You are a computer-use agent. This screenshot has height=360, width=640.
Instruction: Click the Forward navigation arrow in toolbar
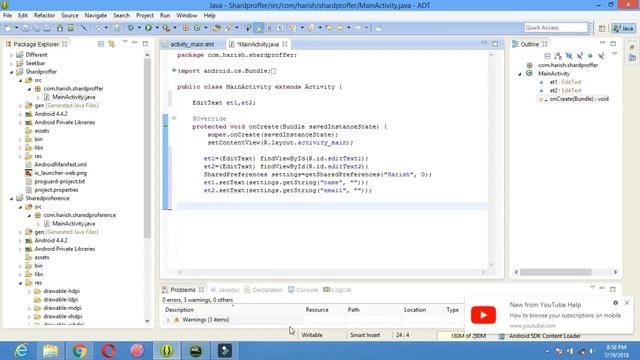click(x=358, y=28)
